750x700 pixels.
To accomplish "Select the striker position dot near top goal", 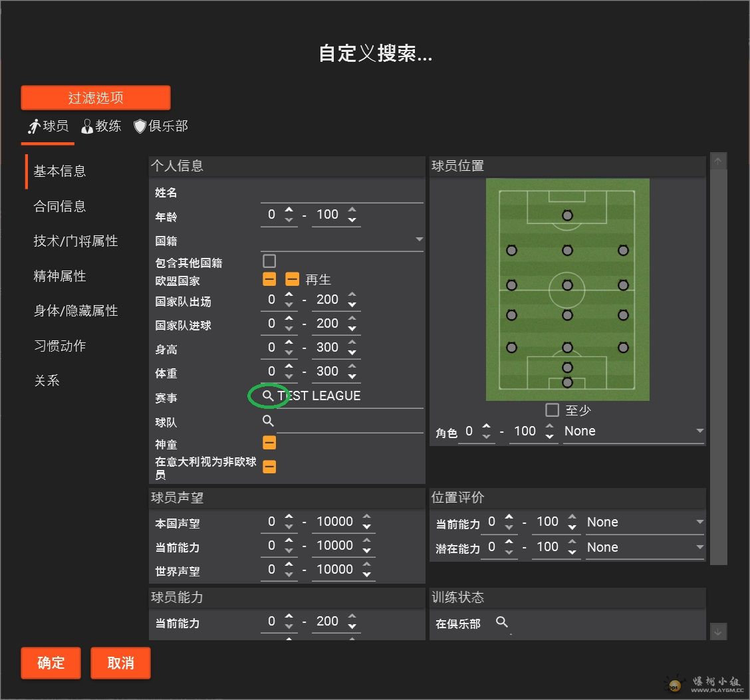I will [x=567, y=215].
